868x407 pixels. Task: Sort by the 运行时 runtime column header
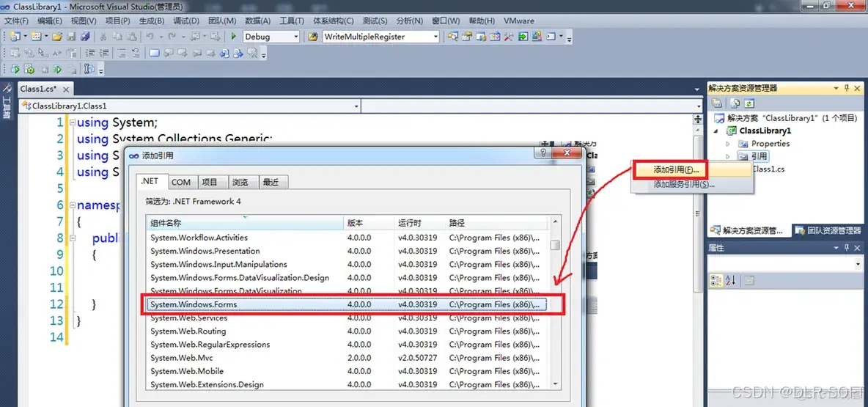click(x=418, y=223)
